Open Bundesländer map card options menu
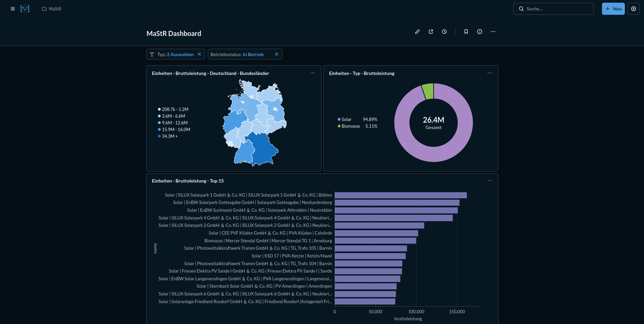 313,73
